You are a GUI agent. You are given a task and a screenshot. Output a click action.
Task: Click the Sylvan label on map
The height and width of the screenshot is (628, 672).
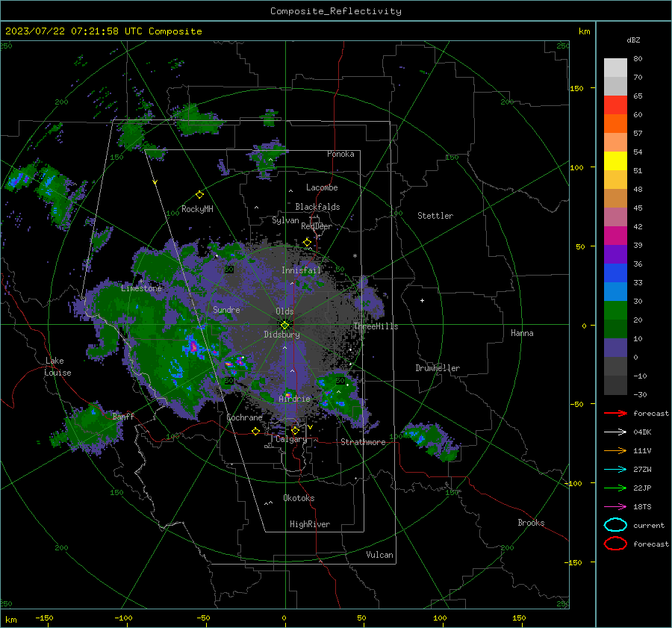tap(285, 220)
